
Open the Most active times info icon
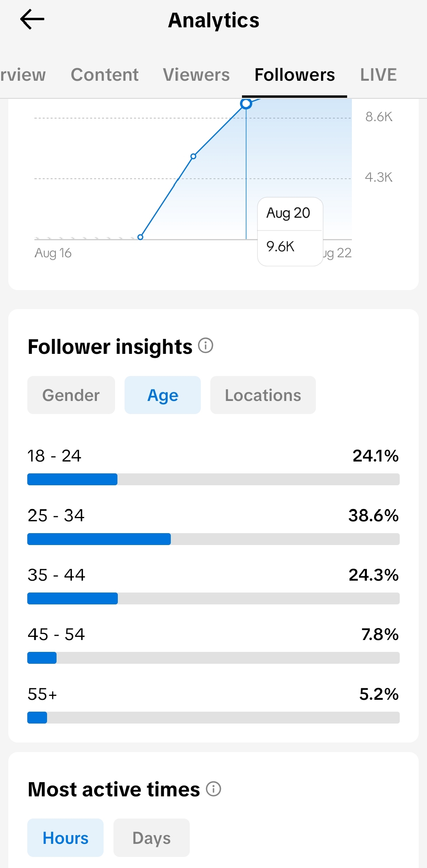coord(213,789)
